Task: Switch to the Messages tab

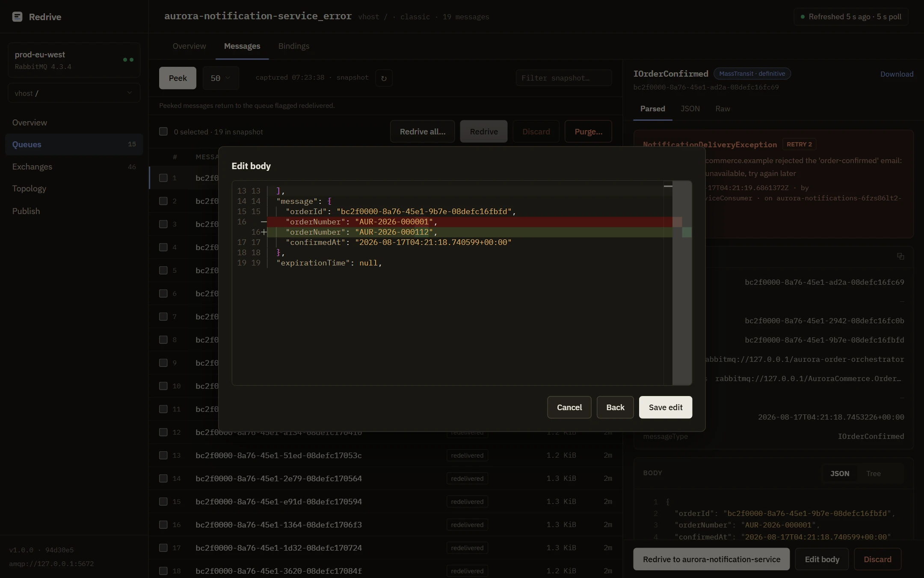Action: pyautogui.click(x=242, y=46)
